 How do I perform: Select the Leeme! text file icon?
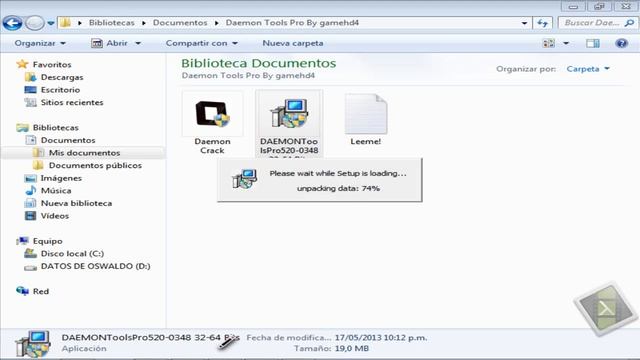coord(366,114)
